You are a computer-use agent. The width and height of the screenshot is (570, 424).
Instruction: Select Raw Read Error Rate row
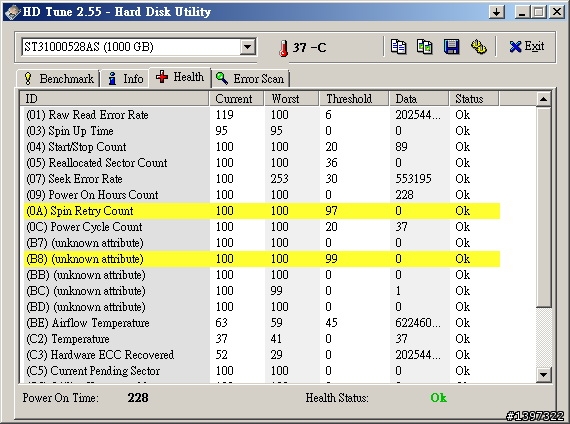(x=262, y=115)
